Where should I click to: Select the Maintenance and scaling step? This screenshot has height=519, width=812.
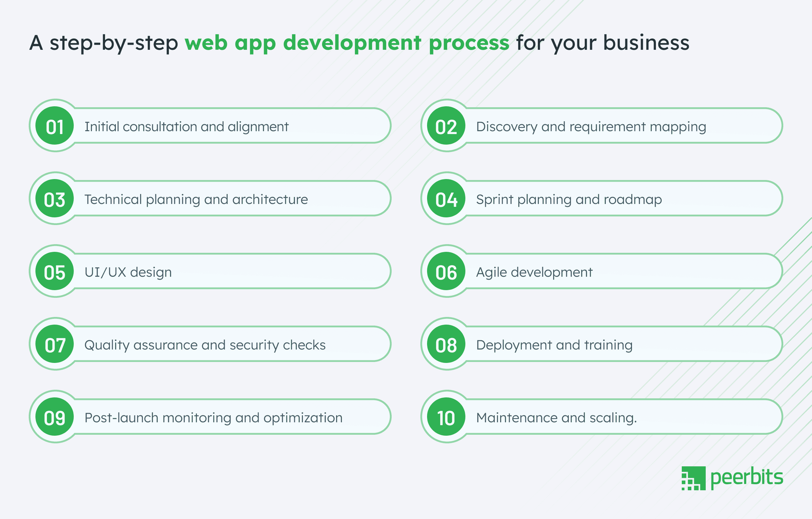(556, 417)
